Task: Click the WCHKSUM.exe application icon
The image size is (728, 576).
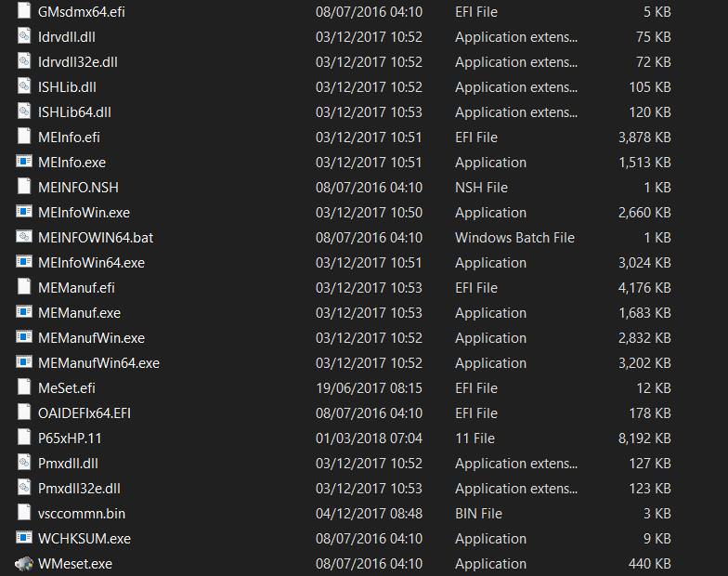Action: tap(24, 539)
